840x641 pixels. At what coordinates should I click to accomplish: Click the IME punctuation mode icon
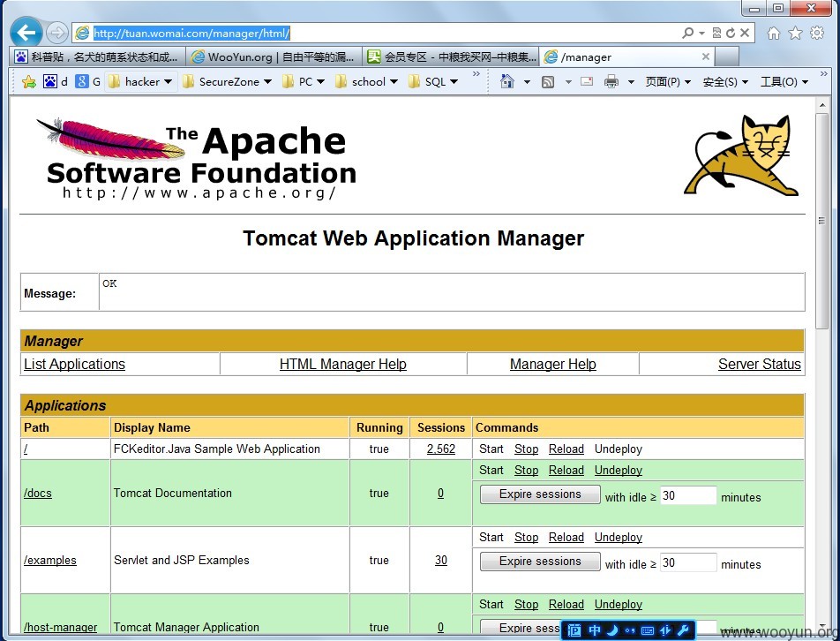[629, 630]
